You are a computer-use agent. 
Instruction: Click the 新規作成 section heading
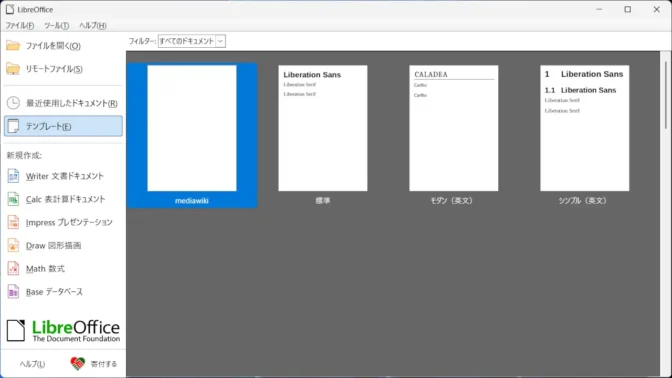[24, 155]
